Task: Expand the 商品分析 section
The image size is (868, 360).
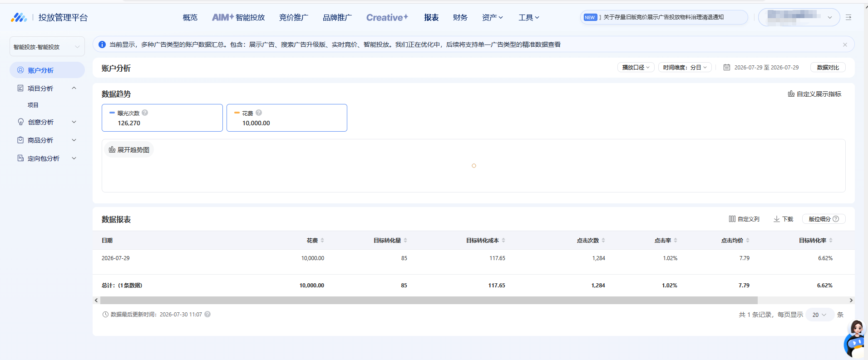Action: pos(74,140)
